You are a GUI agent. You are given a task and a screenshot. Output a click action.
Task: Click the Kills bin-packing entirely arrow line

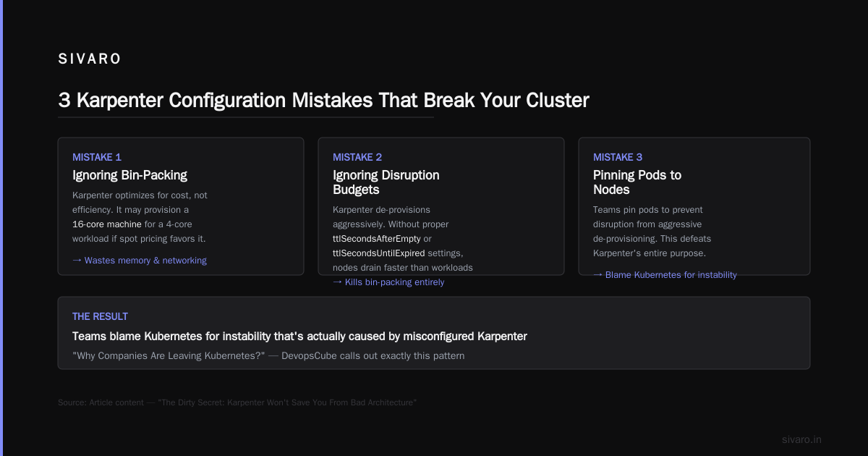coord(388,282)
